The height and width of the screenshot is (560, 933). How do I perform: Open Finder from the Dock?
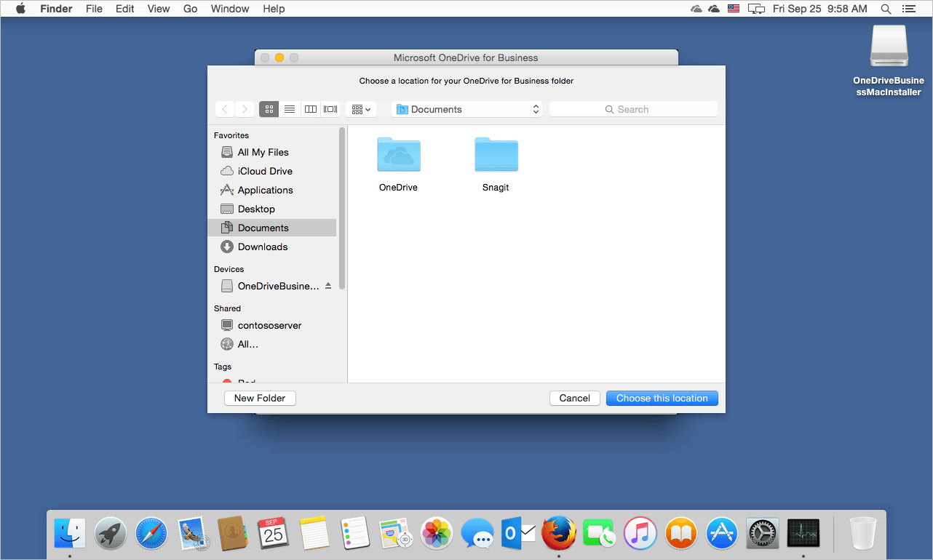[70, 534]
